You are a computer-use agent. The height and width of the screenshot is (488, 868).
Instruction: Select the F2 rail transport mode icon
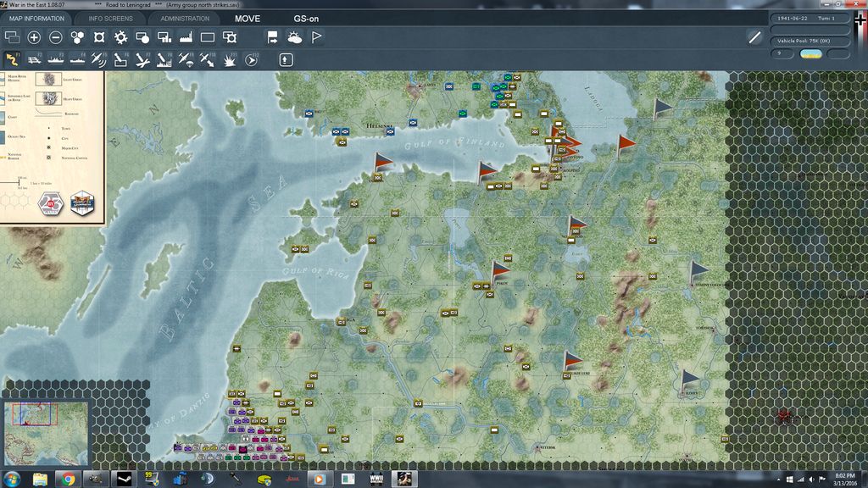point(34,59)
